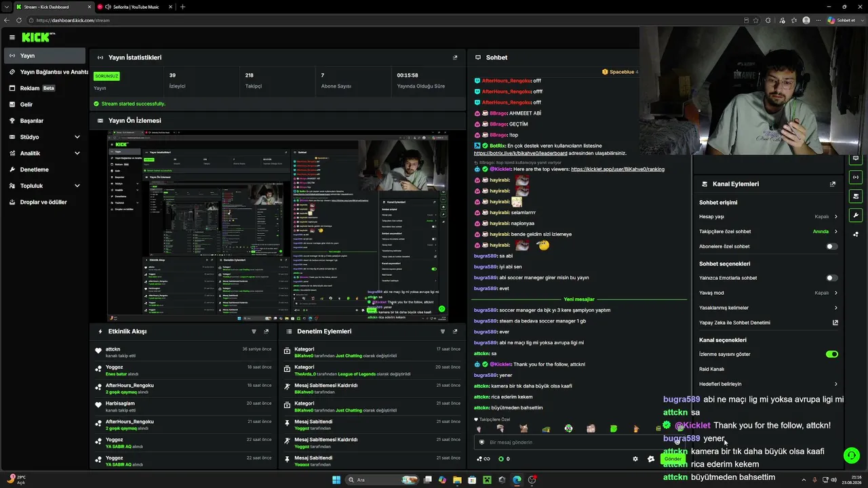
Task: Open Reklam Beta page
Action: pyautogui.click(x=45, y=88)
